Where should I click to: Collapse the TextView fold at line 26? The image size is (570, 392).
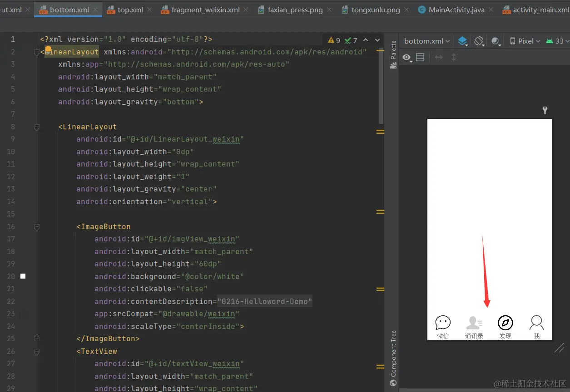37,351
